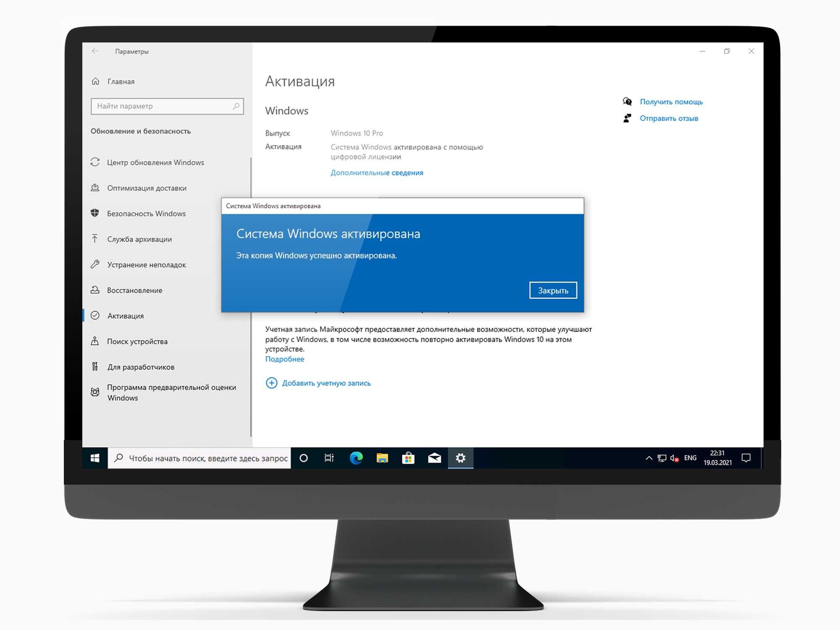
Task: Minimize the Параметры window
Action: [702, 51]
